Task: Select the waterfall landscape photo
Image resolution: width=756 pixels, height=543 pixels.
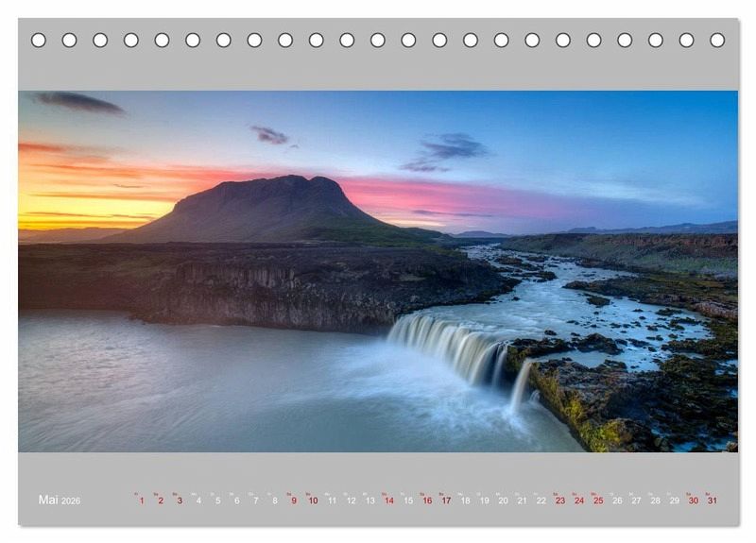Action: coord(378,271)
